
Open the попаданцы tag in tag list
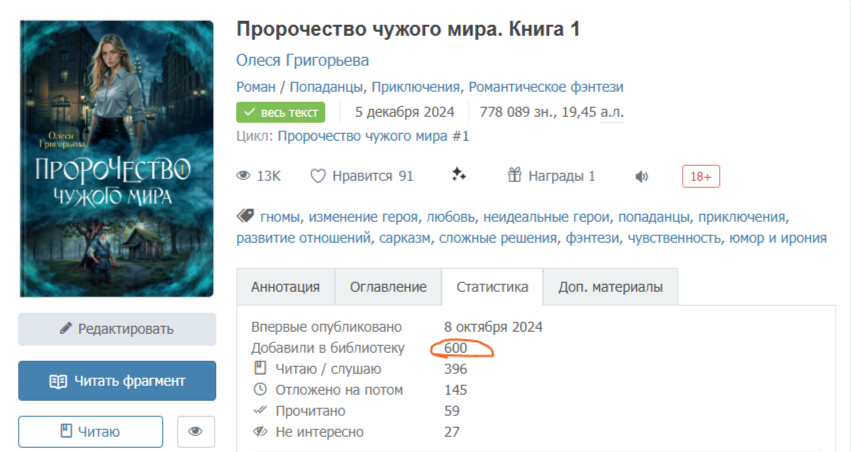pos(654,217)
